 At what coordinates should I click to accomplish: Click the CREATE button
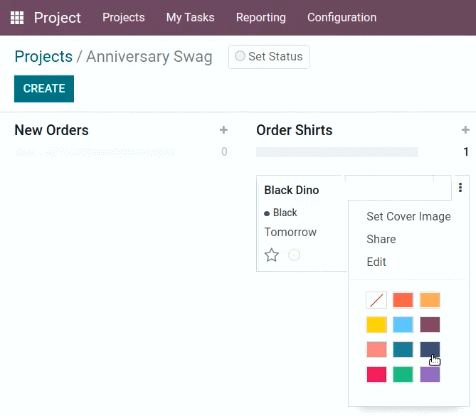pyautogui.click(x=44, y=89)
